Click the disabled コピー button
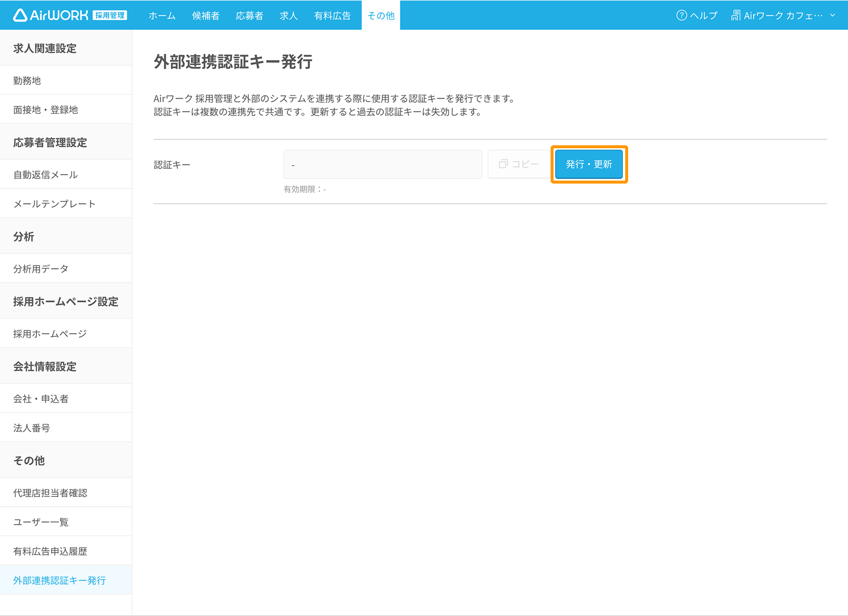 519,164
